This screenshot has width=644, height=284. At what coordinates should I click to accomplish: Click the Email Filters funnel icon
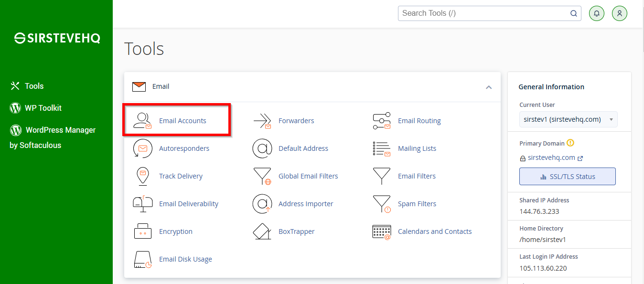[x=381, y=176]
